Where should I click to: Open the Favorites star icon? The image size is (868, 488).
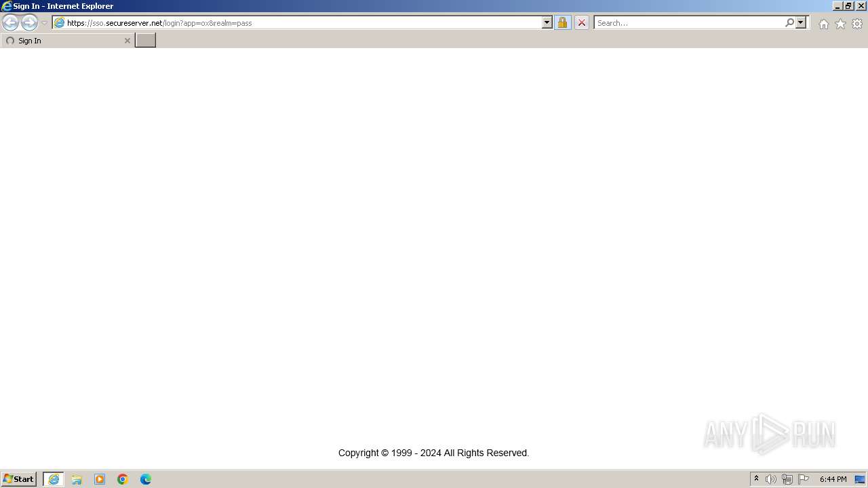coord(840,24)
